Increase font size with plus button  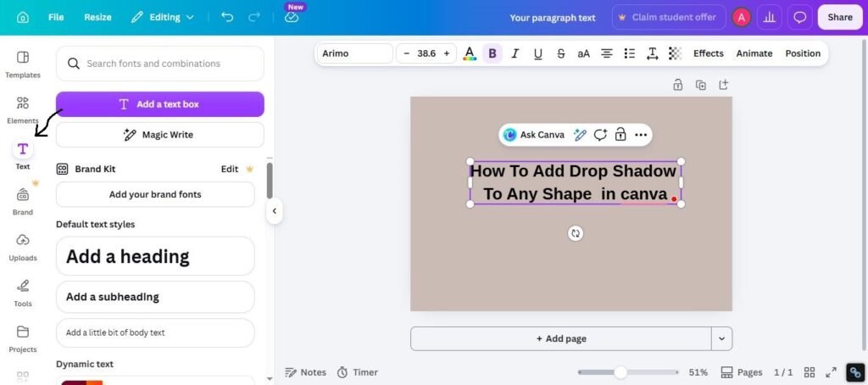coord(446,53)
